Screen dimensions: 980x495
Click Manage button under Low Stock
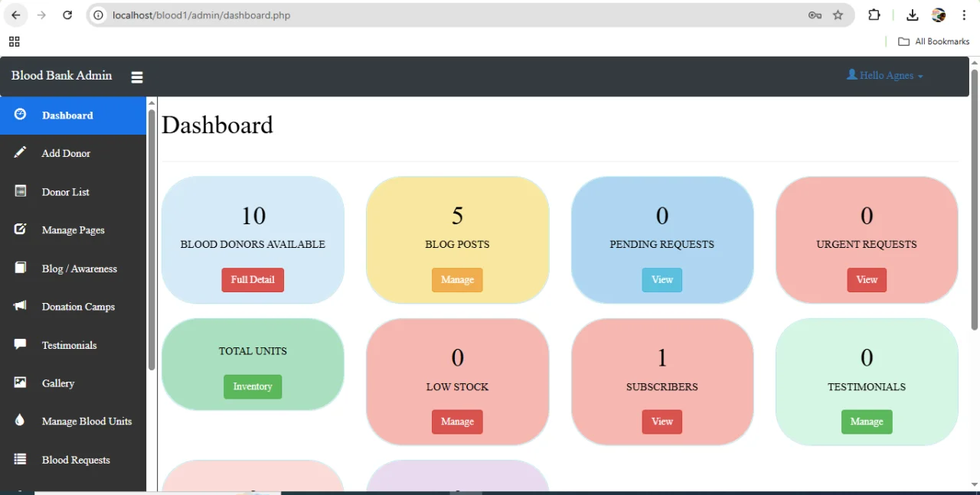(457, 422)
